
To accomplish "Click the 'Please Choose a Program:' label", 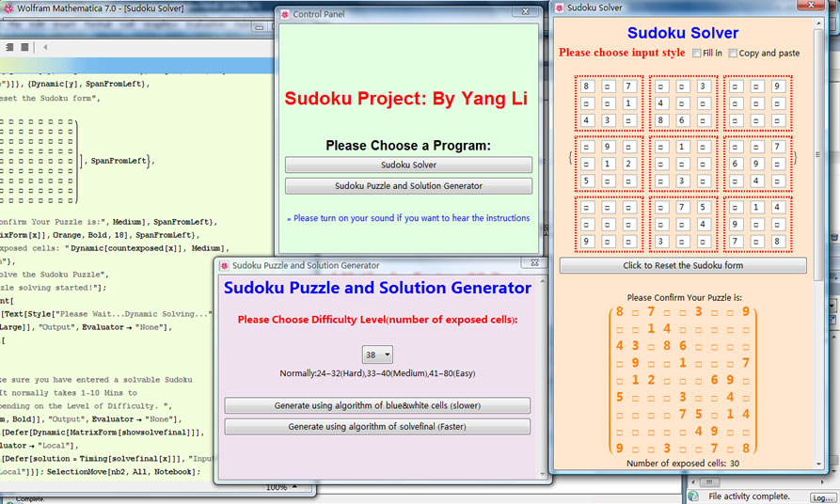I will (408, 146).
